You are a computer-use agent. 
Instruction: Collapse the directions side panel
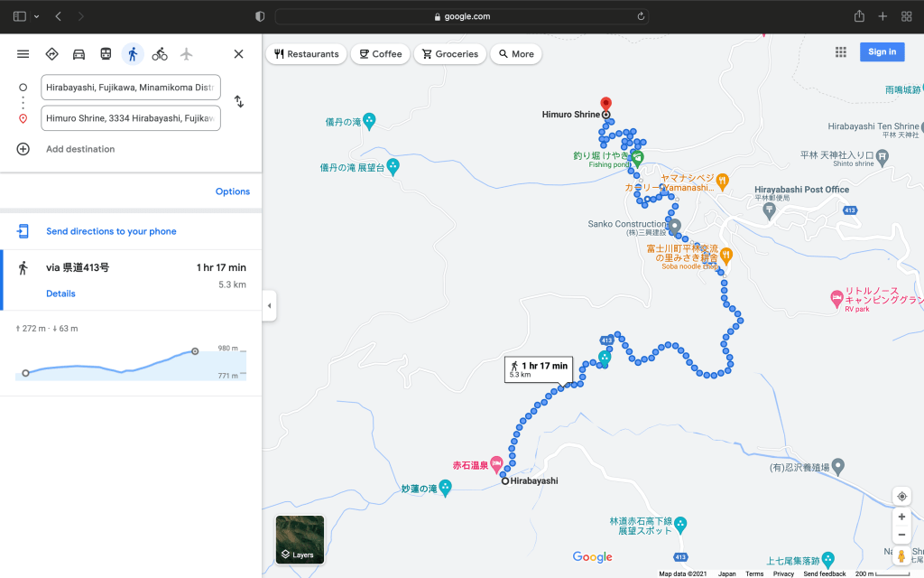pos(269,306)
